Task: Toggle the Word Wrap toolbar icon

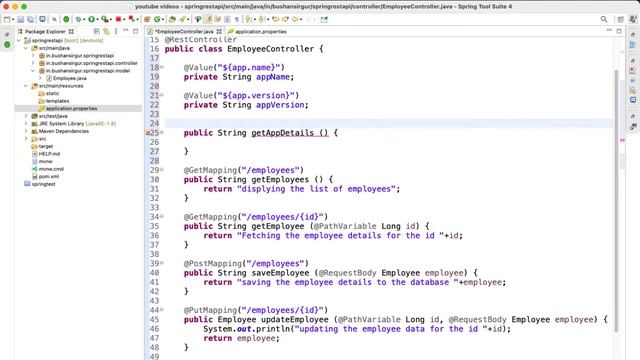Action: (218, 19)
